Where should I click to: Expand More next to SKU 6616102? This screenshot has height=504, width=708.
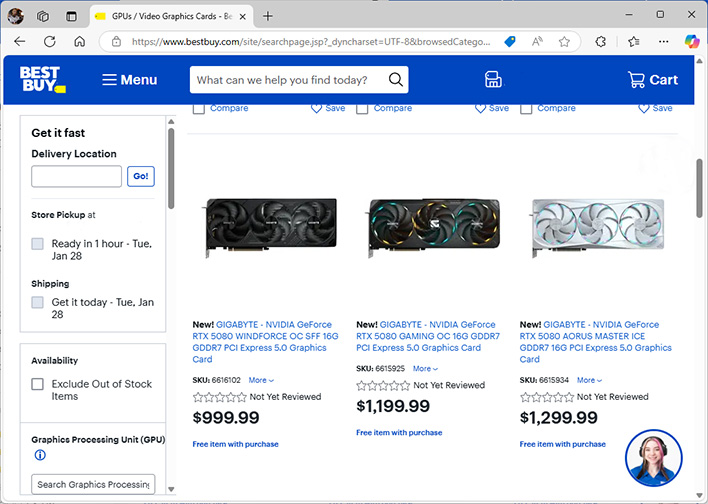point(261,380)
